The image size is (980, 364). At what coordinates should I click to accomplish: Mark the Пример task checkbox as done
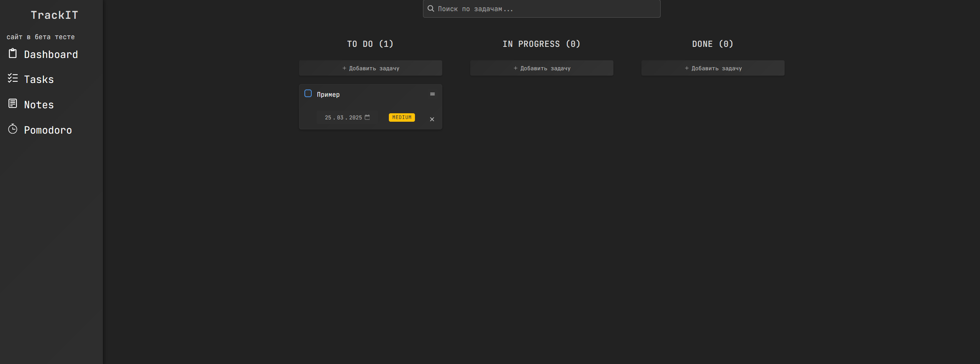pos(308,93)
